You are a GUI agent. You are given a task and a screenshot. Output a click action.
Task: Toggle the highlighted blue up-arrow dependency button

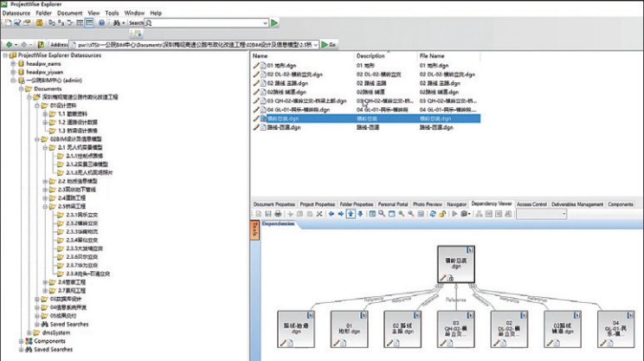[351, 214]
